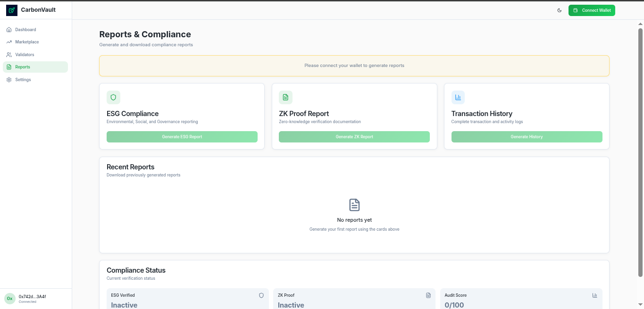Open Settings from sidebar

point(23,80)
